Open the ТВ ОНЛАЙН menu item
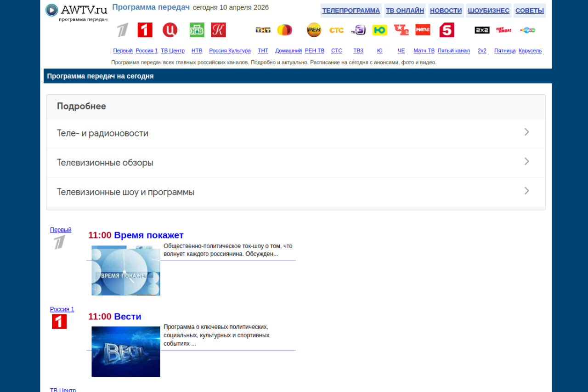This screenshot has height=392, width=588. pos(405,11)
